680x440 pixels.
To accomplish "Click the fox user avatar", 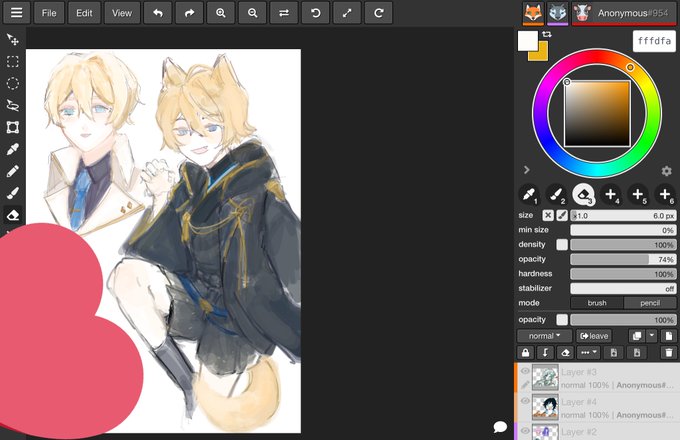I will coord(533,13).
